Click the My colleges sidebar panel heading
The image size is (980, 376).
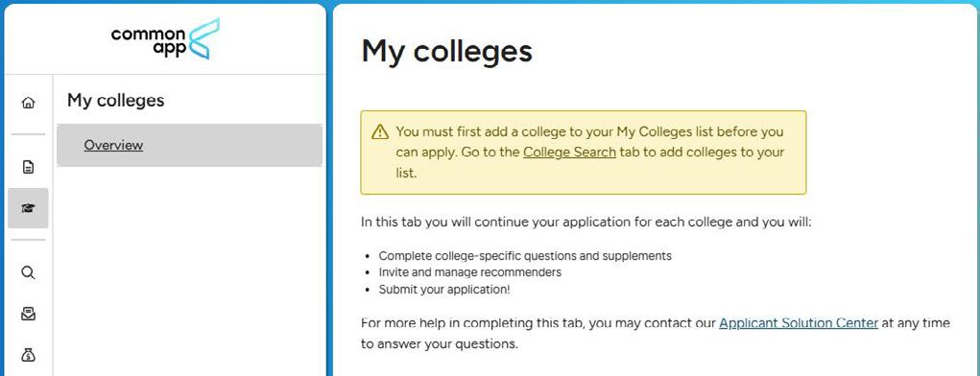tap(115, 100)
